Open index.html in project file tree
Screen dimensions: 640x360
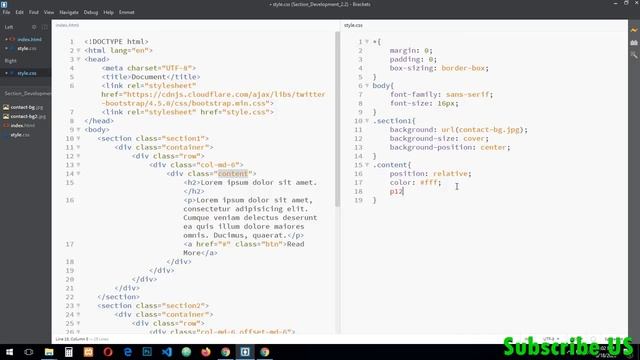23,126
